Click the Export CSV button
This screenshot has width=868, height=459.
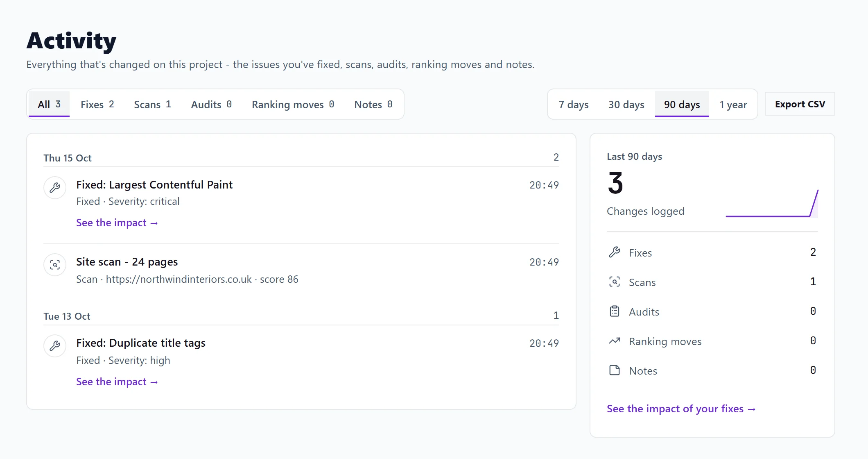800,104
